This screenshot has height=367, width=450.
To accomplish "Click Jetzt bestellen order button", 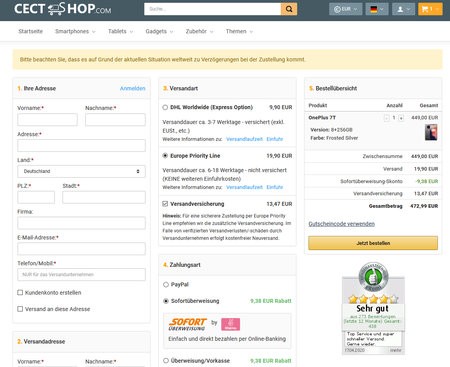I will coord(373,243).
